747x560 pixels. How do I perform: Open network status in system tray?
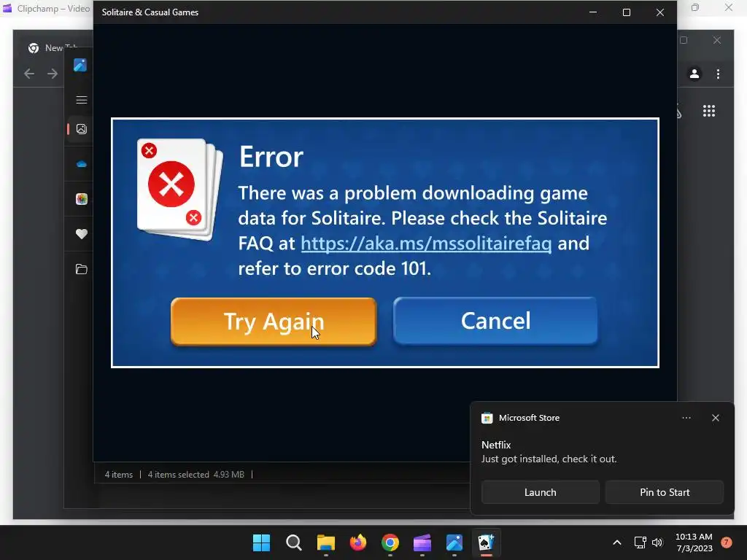click(x=640, y=542)
